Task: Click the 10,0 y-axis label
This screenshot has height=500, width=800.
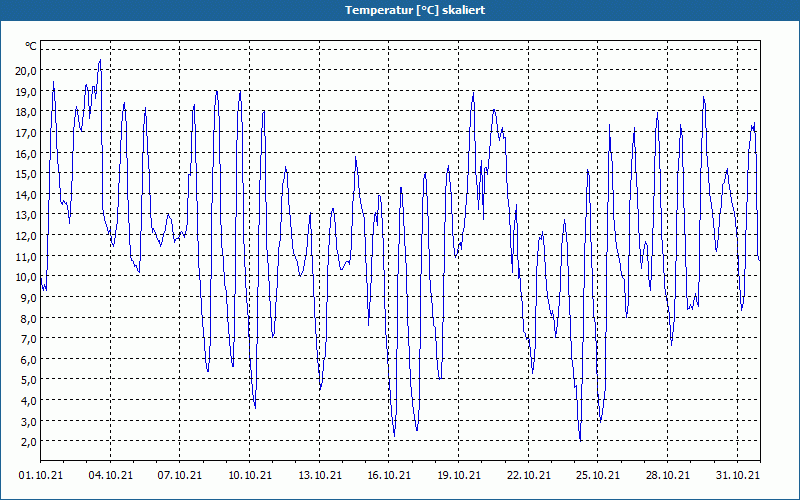Action: click(26, 277)
